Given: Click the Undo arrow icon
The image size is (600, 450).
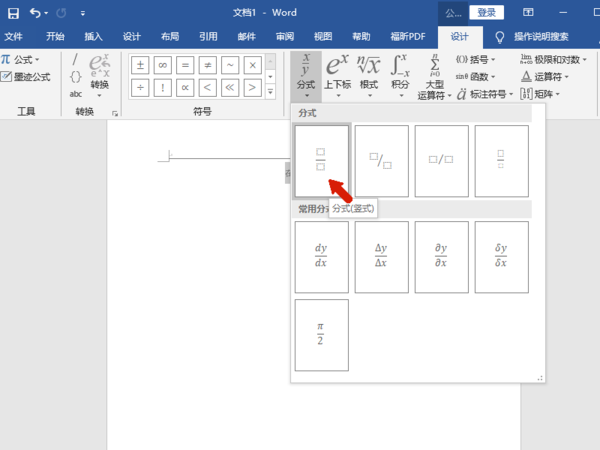Looking at the screenshot, I should point(35,13).
